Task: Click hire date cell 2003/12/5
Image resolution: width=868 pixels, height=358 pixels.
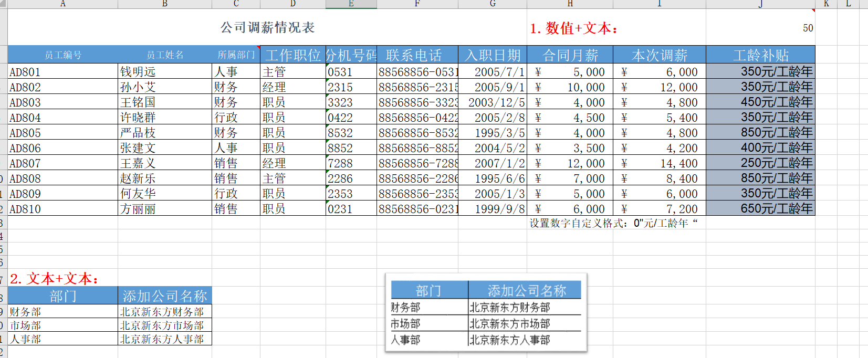Action: 493,102
